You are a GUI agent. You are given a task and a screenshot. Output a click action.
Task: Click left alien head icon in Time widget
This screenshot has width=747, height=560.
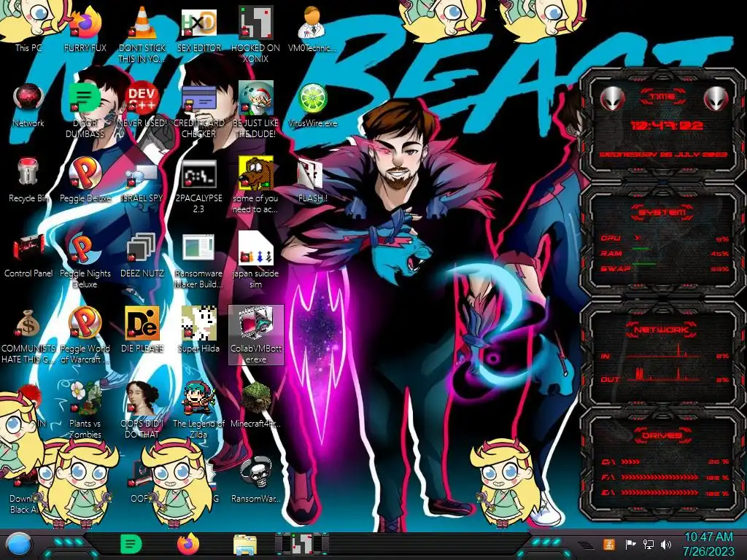click(x=612, y=99)
